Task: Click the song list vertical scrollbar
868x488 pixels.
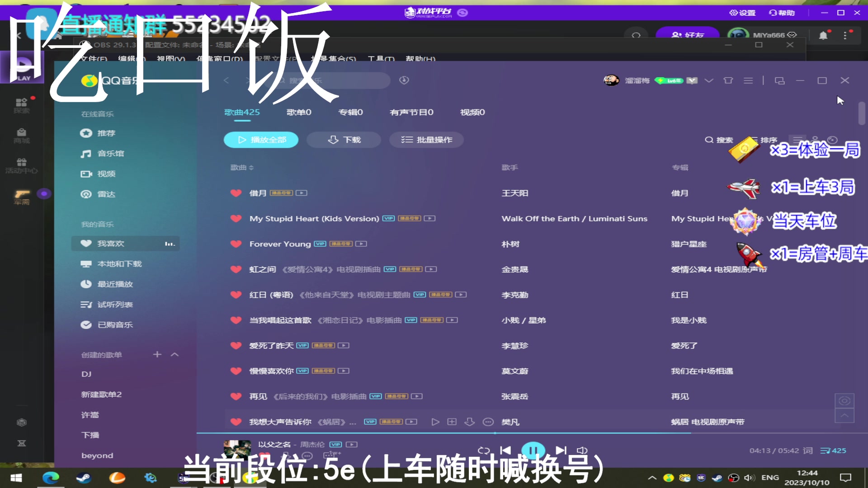Action: [x=862, y=113]
